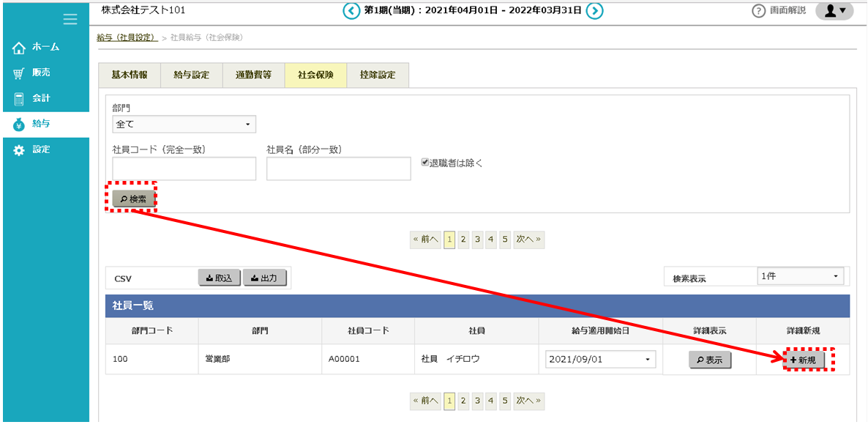Open the 検索表示 count dropdown
Viewport: 868px width, 441px height.
pyautogui.click(x=800, y=276)
